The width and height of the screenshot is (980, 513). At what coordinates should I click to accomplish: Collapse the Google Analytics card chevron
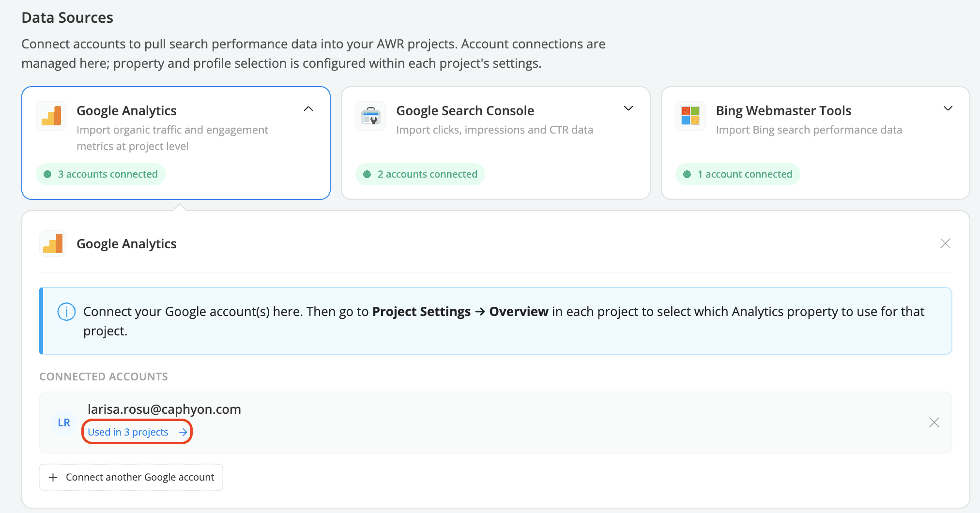pyautogui.click(x=308, y=109)
